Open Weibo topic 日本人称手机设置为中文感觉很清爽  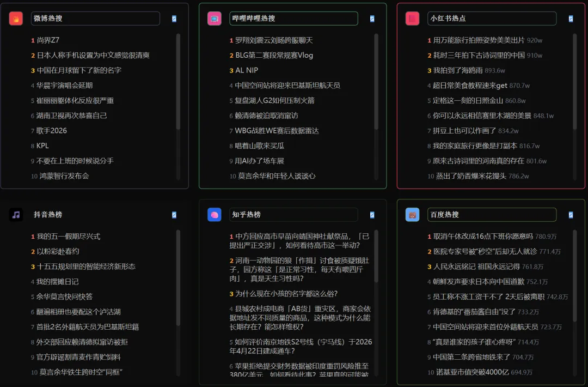(93, 55)
